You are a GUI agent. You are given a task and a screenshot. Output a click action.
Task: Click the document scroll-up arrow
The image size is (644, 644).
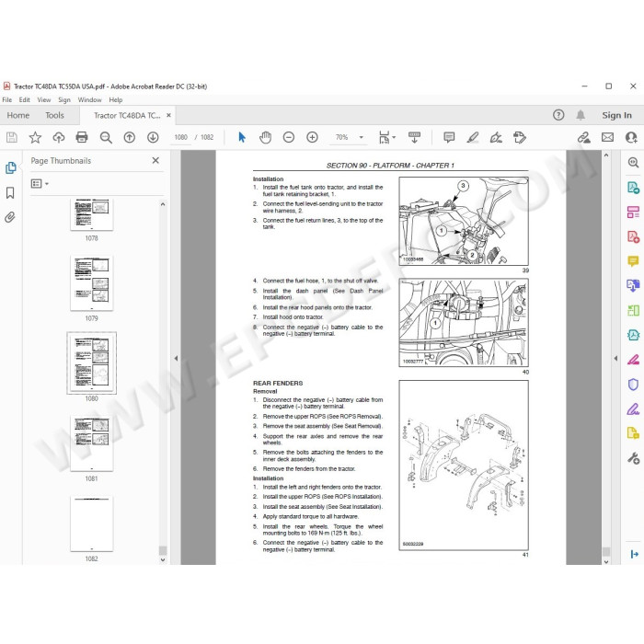[x=606, y=155]
